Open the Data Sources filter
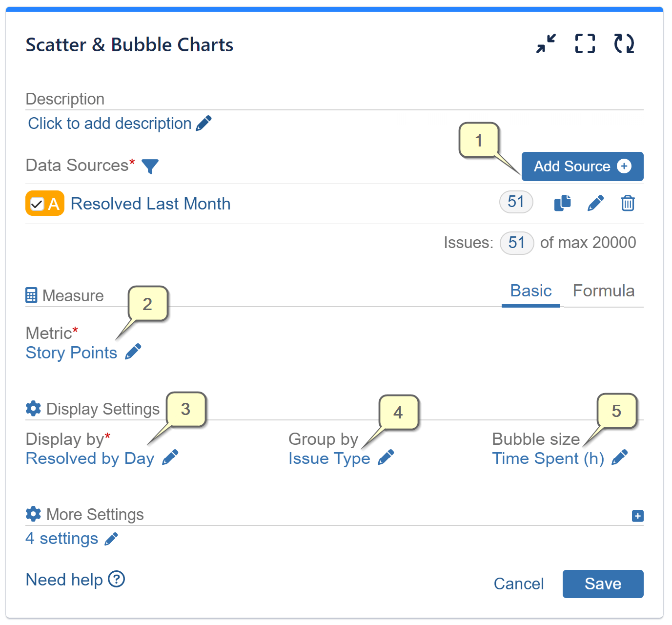Image resolution: width=672 pixels, height=625 pixels. click(151, 167)
